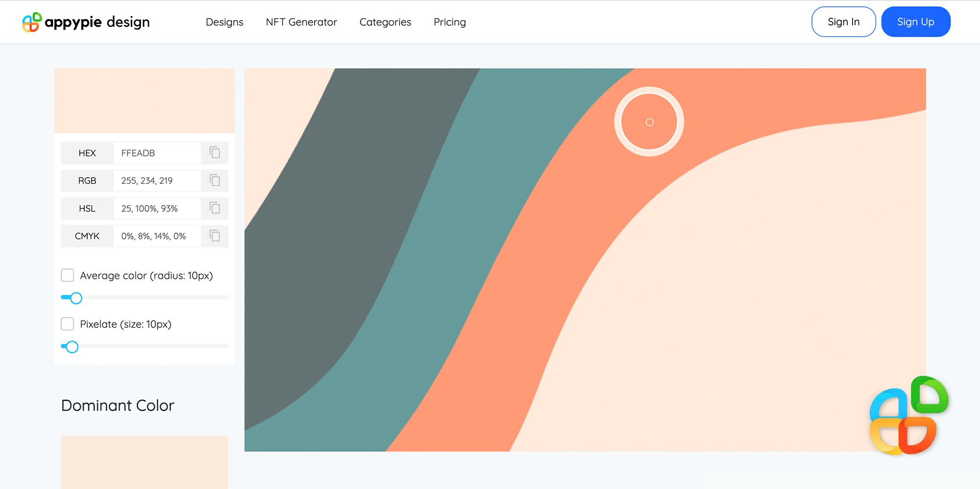The height and width of the screenshot is (489, 980).
Task: Click the Sign Up button
Action: pos(916,22)
